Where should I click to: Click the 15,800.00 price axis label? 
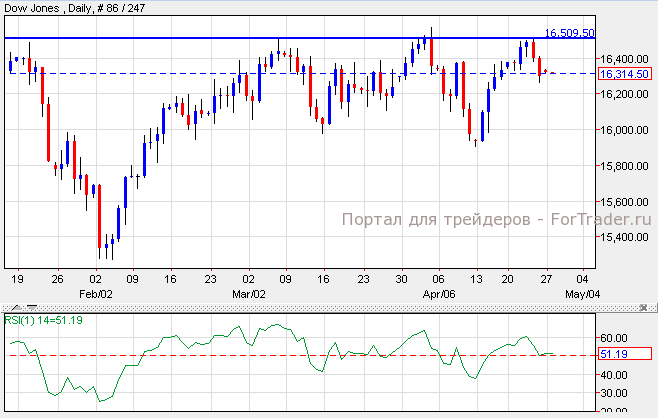[624, 166]
